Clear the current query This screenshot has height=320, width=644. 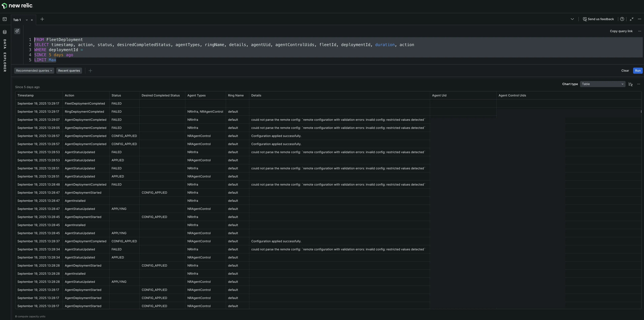pyautogui.click(x=625, y=71)
